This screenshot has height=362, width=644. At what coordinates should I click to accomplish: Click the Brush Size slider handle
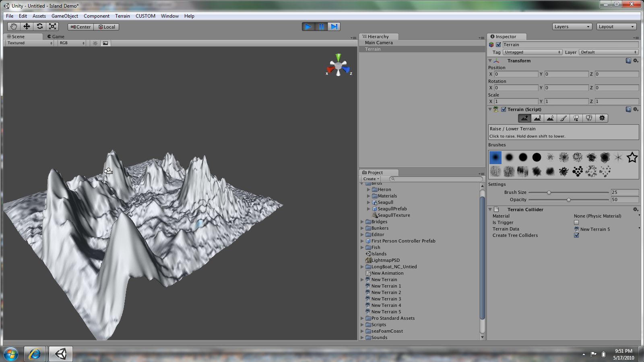point(549,193)
